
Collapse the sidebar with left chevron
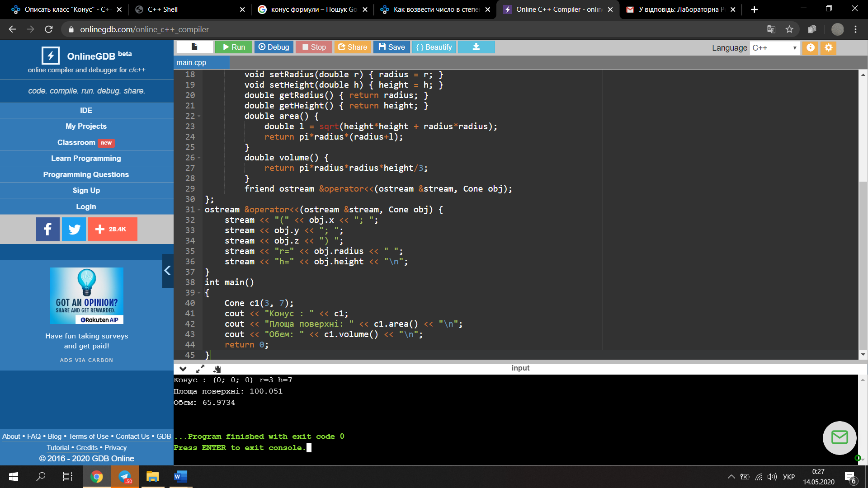click(x=168, y=271)
